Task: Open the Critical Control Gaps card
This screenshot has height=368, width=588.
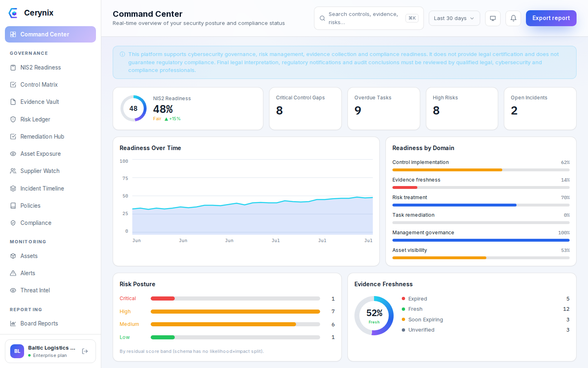Action: [x=305, y=108]
